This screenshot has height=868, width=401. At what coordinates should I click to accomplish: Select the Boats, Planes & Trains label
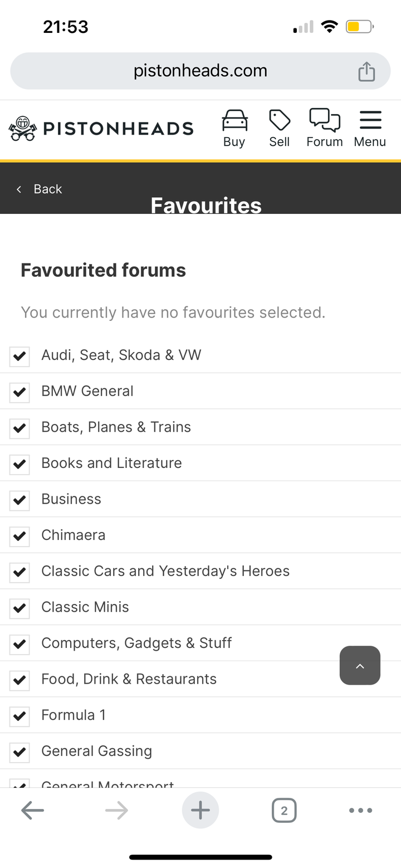[x=116, y=427]
